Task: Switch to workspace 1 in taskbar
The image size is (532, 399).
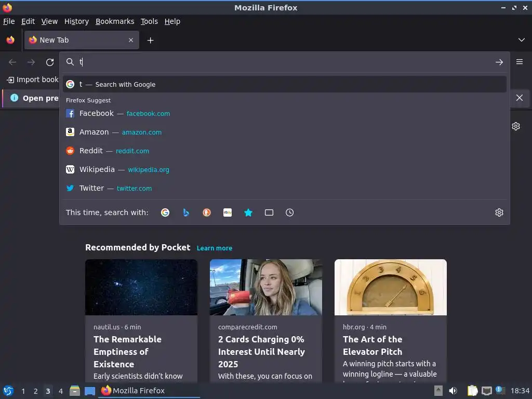Action: click(x=23, y=391)
